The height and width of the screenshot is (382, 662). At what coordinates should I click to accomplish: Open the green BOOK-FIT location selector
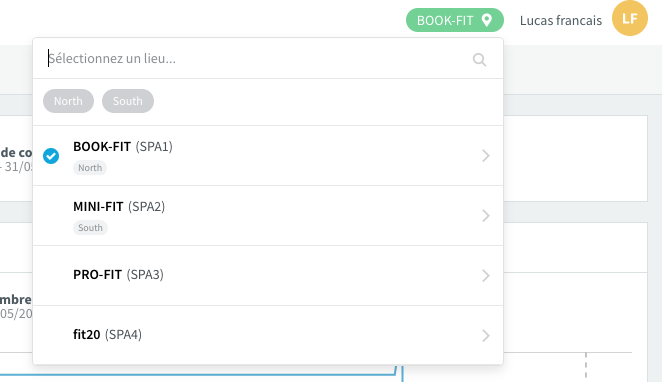pos(455,20)
